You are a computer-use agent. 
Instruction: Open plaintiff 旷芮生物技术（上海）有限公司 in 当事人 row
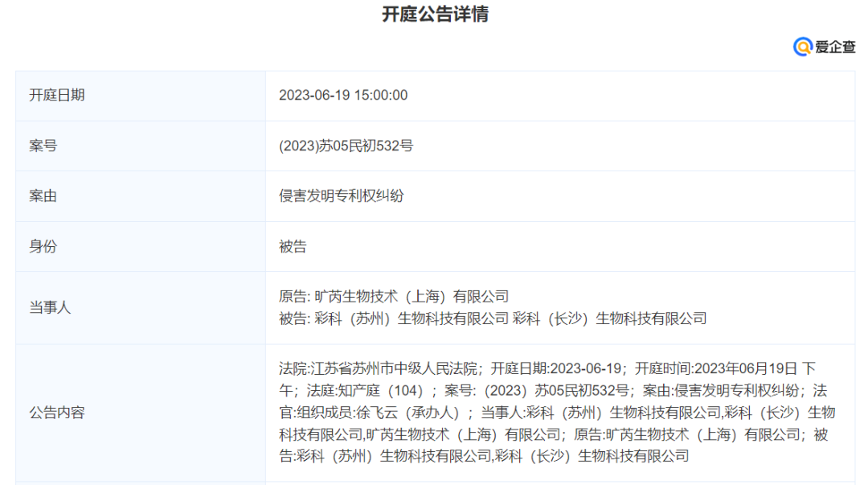(411, 297)
